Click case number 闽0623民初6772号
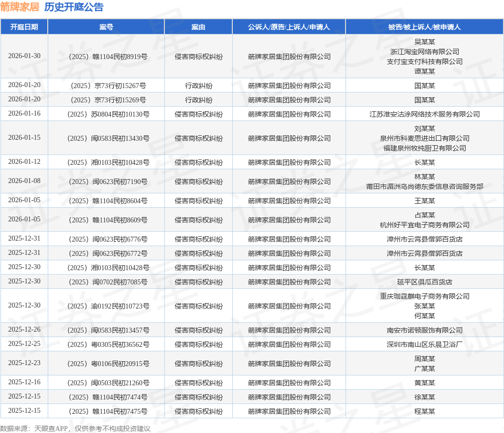504x433 pixels. coord(108,253)
